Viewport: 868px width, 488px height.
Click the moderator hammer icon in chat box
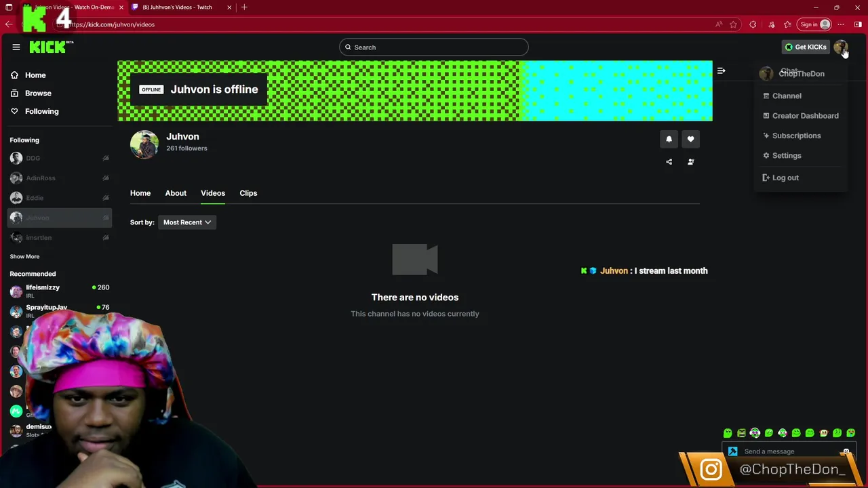[732, 451]
